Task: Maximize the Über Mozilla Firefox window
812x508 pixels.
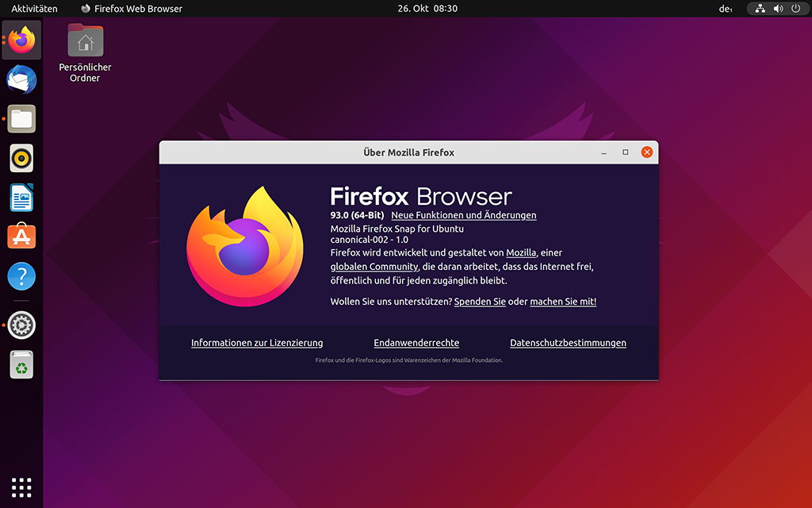Action: (x=625, y=152)
